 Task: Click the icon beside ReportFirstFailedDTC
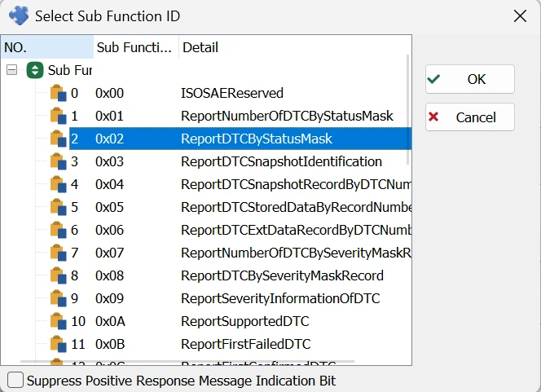point(59,344)
